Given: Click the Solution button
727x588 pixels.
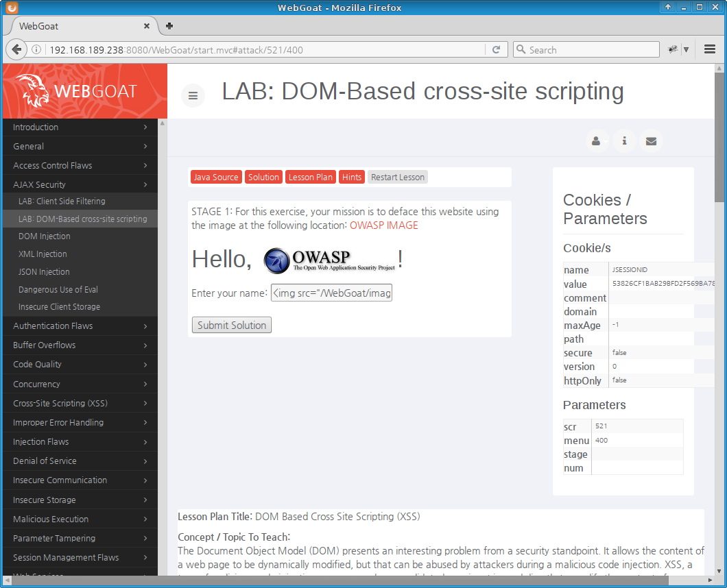Looking at the screenshot, I should pos(263,177).
